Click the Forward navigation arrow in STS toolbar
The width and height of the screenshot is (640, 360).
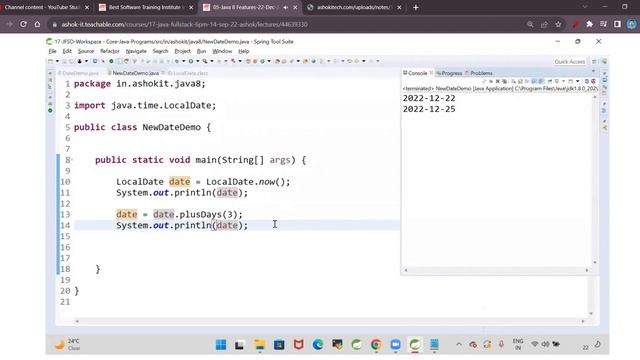[371, 61]
